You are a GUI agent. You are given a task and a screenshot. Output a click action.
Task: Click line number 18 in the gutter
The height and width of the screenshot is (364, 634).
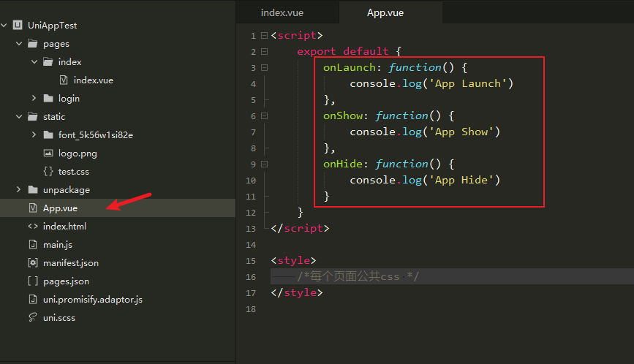tap(251, 309)
